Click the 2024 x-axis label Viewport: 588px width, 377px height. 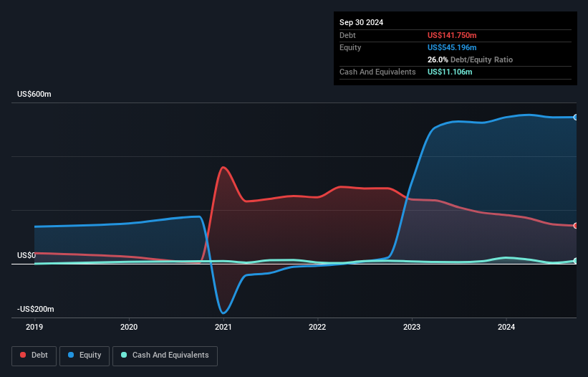506,327
